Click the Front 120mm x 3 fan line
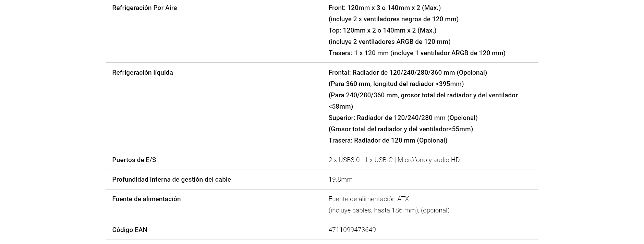This screenshot has height=244, width=644. [385, 8]
